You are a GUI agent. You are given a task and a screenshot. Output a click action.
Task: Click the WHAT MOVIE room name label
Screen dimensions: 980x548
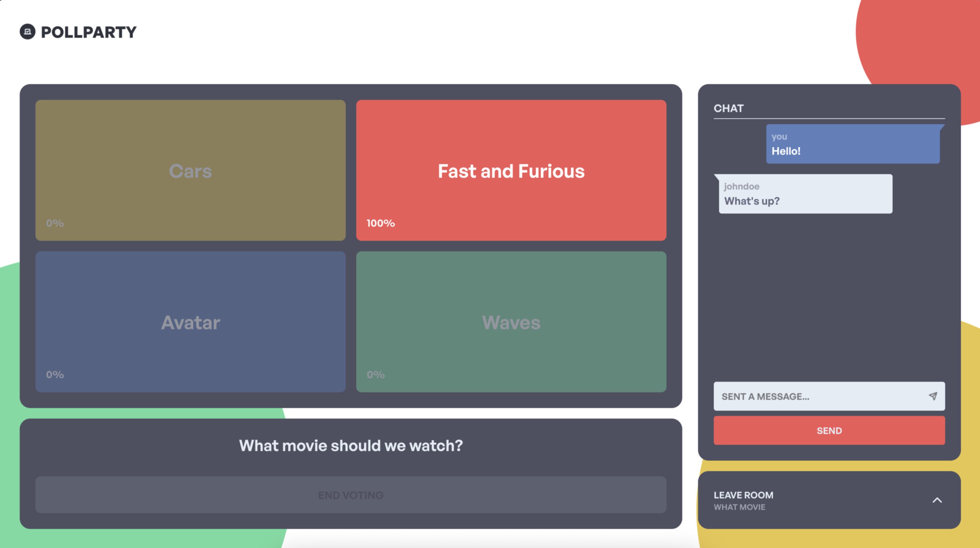739,507
